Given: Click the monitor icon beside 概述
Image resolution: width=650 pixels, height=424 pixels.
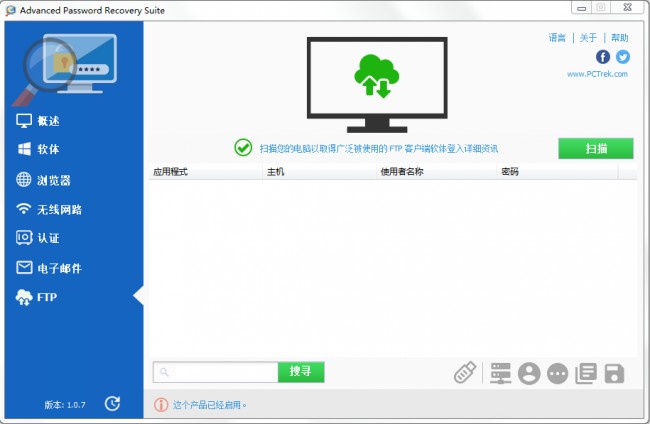Looking at the screenshot, I should click(x=24, y=121).
